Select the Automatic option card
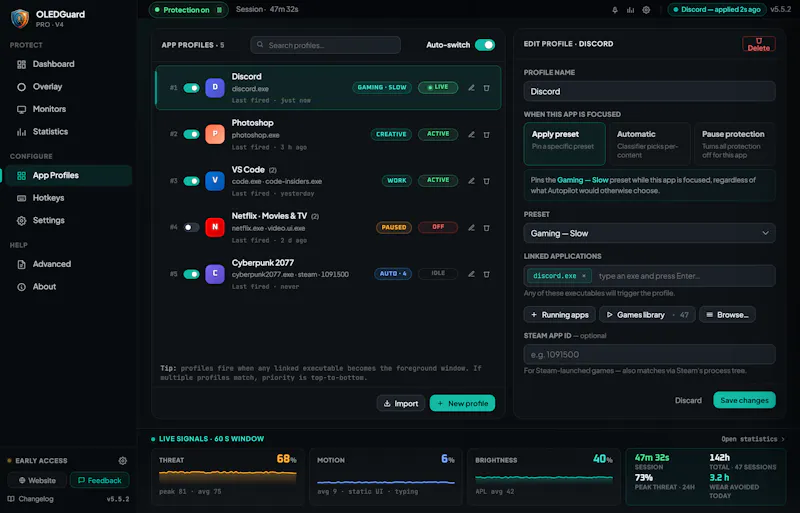 649,143
